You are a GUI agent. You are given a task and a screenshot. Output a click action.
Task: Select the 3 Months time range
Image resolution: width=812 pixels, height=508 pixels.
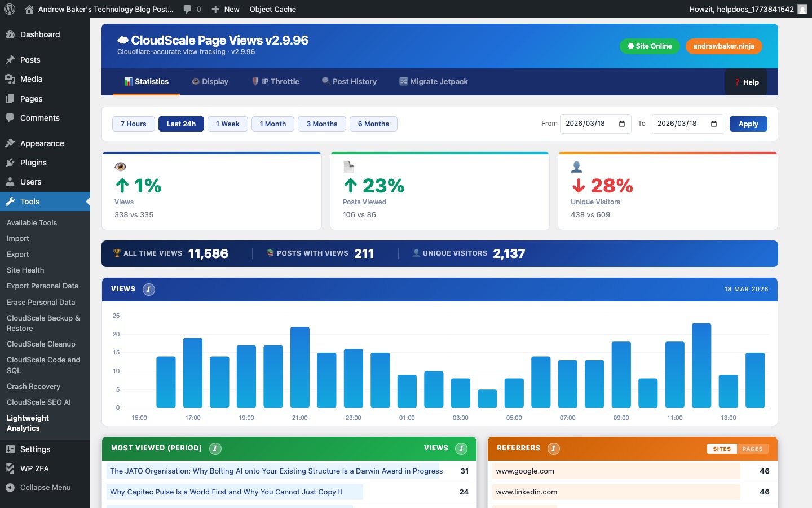pyautogui.click(x=321, y=124)
